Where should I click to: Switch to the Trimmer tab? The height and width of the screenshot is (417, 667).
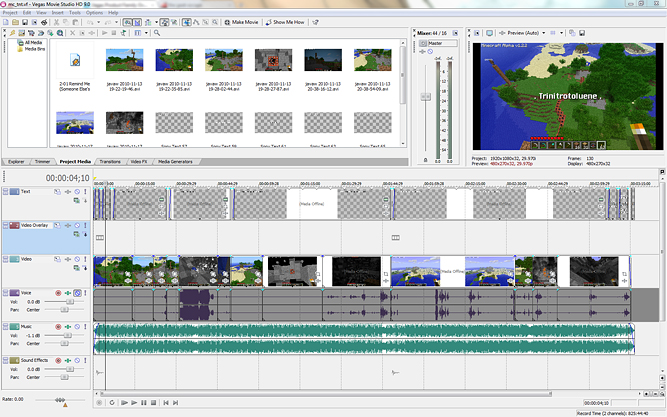[x=42, y=162]
